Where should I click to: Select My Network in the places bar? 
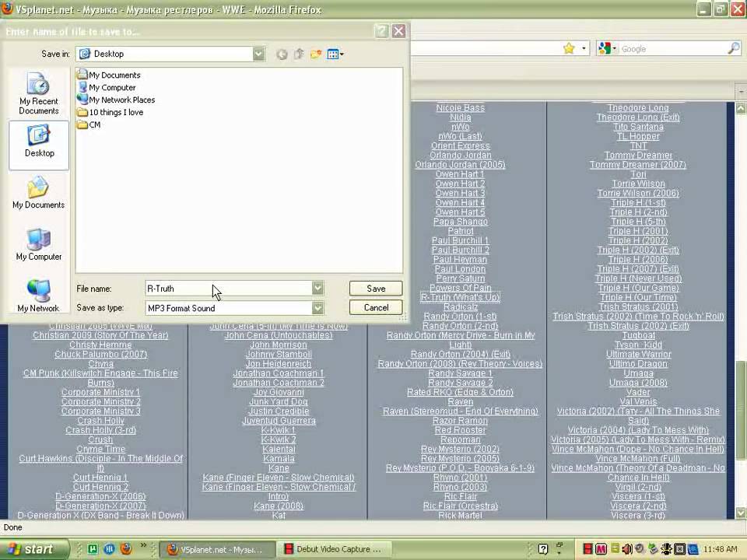coord(39,296)
